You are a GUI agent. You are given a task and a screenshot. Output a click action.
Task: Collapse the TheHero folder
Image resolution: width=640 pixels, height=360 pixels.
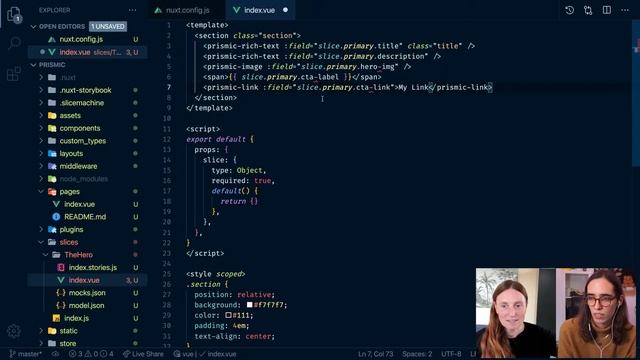[88, 255]
